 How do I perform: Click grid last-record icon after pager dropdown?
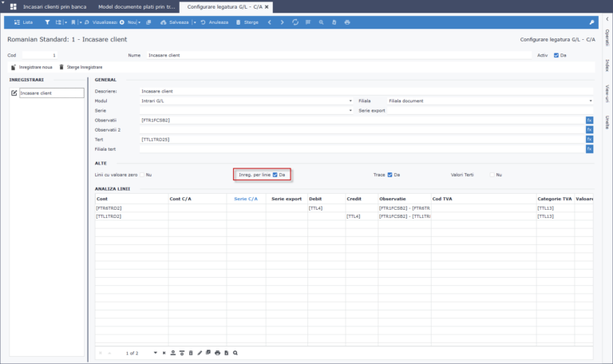click(164, 353)
